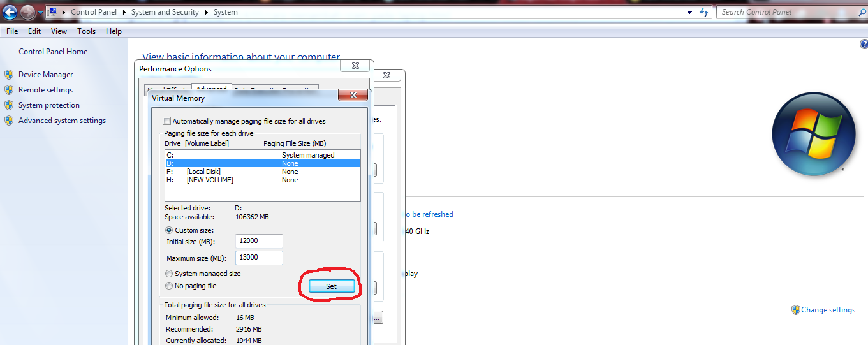The image size is (868, 345).
Task: Switch to the Advanced tab in Performance Options
Action: click(x=211, y=89)
